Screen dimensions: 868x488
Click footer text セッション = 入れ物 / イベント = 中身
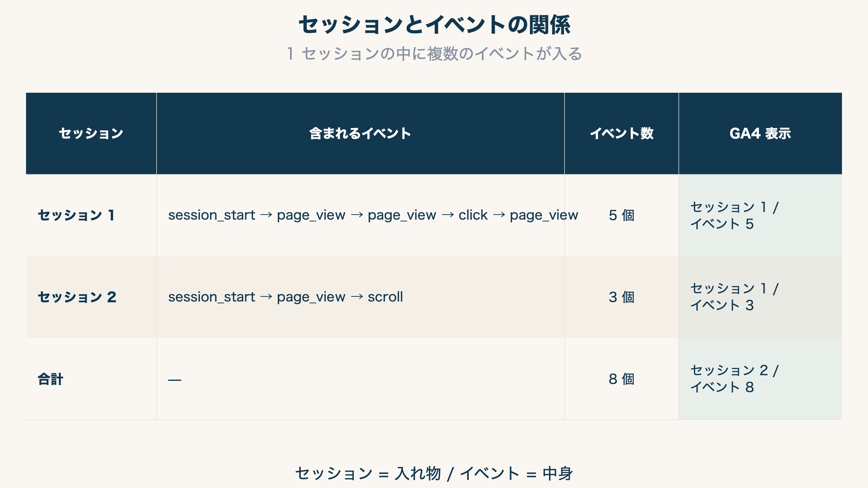(434, 473)
